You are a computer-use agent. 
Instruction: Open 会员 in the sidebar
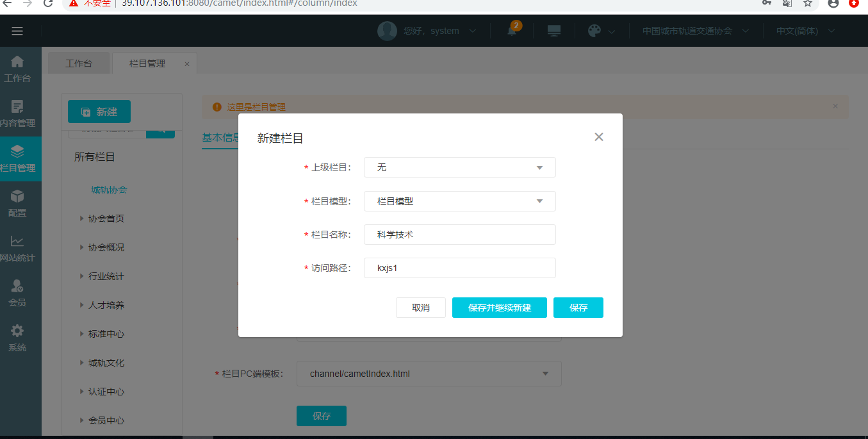click(x=17, y=294)
